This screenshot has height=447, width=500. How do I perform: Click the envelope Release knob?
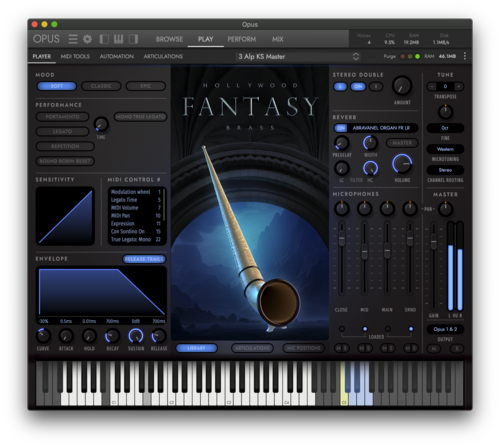coord(159,336)
